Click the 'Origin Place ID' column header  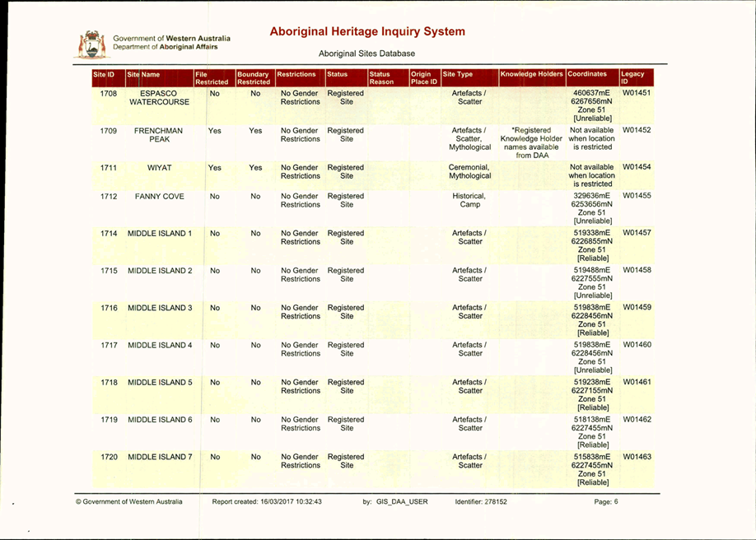point(425,78)
